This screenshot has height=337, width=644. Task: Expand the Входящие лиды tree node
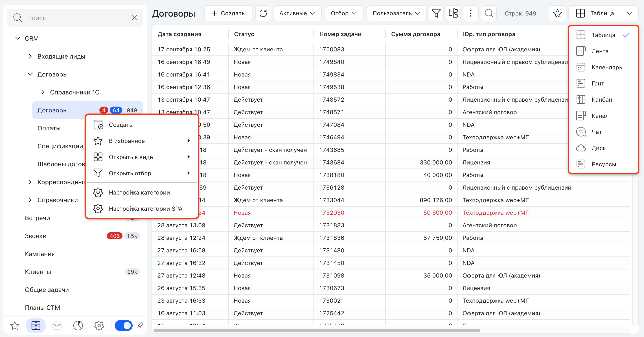(30, 56)
